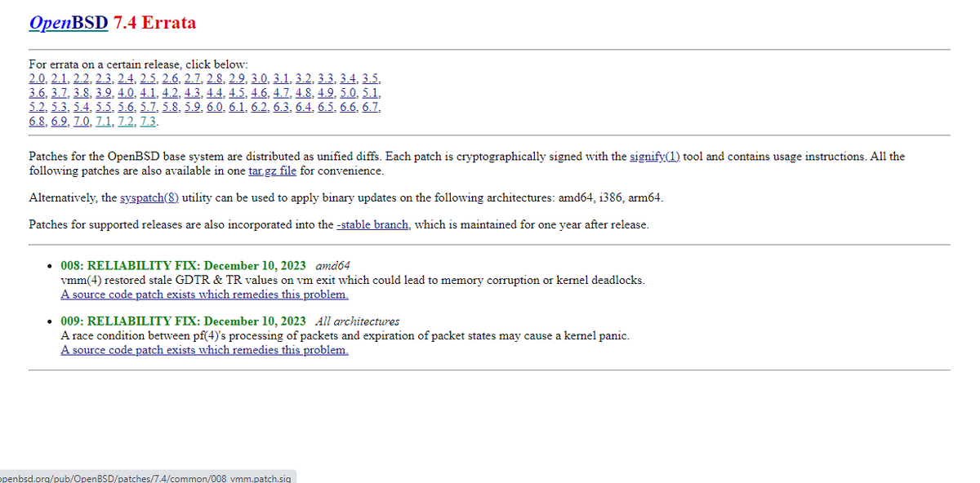Follow the -stable branch link
The height and width of the screenshot is (483, 980).
coord(372,224)
